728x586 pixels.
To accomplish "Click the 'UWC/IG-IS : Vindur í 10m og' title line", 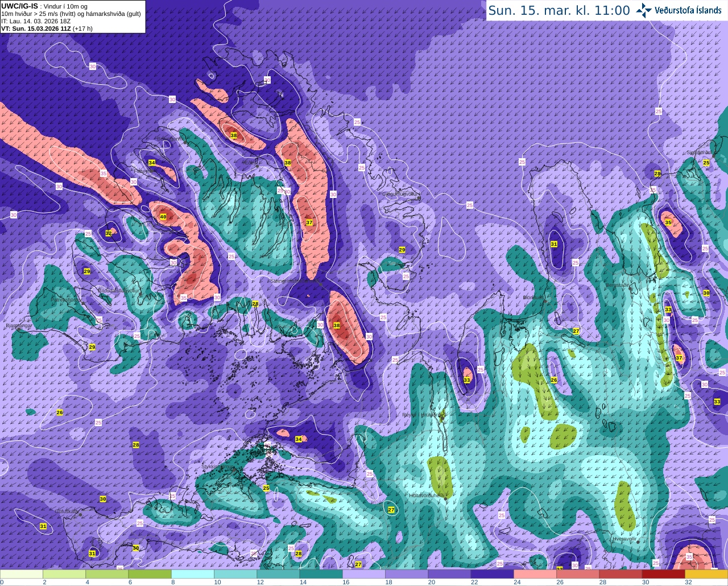I will click(44, 6).
